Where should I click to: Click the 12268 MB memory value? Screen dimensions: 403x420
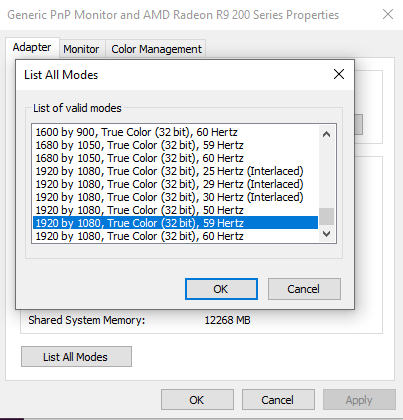click(x=227, y=320)
